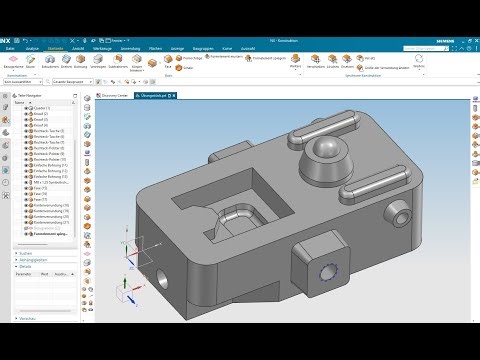This screenshot has width=480, height=360.
Task: Select the Extrudieren tool
Action: point(50,62)
